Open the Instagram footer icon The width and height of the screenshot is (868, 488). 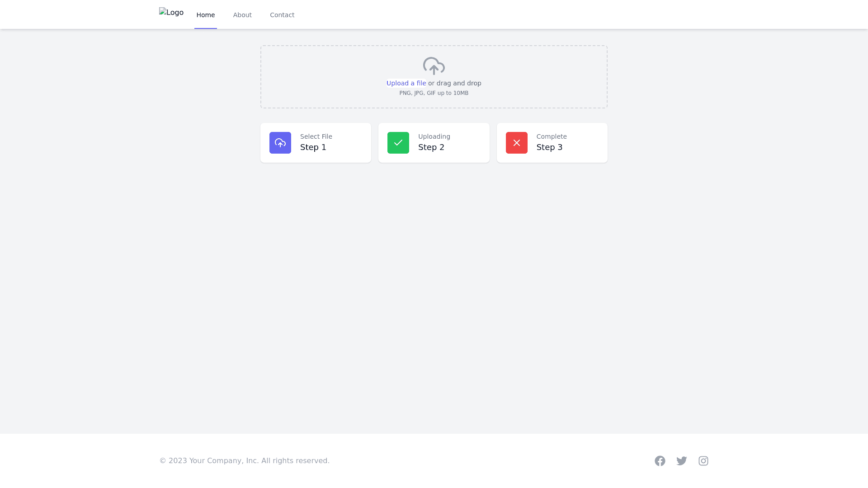703,461
